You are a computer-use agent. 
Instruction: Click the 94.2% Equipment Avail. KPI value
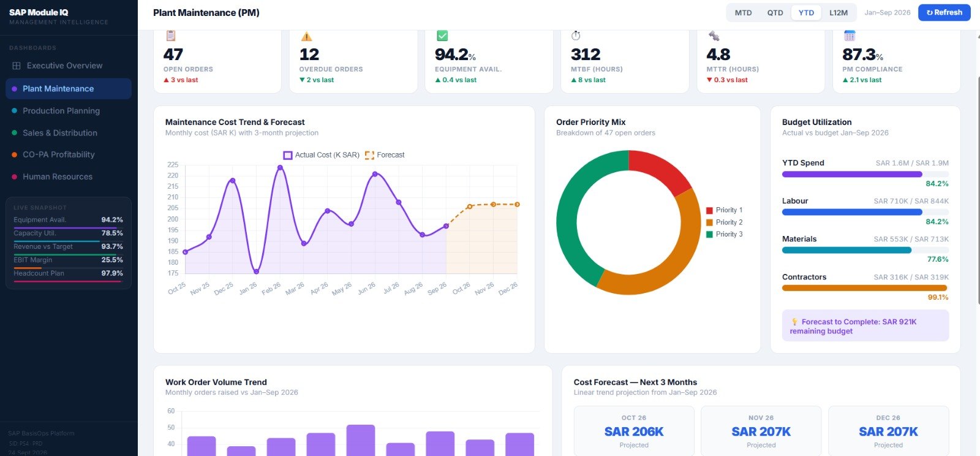[455, 55]
